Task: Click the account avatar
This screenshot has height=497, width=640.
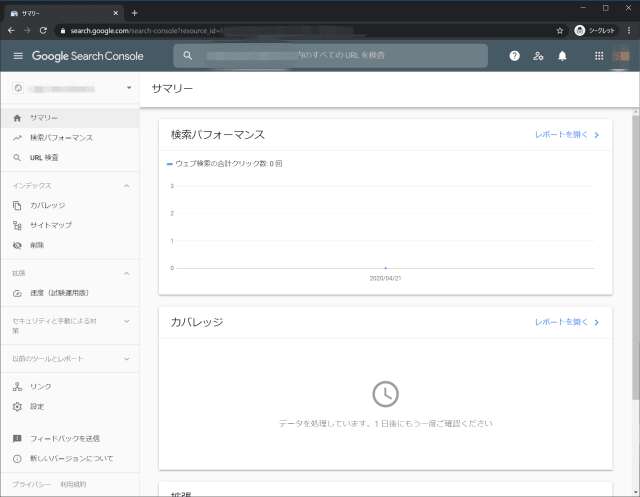Action: [620, 56]
